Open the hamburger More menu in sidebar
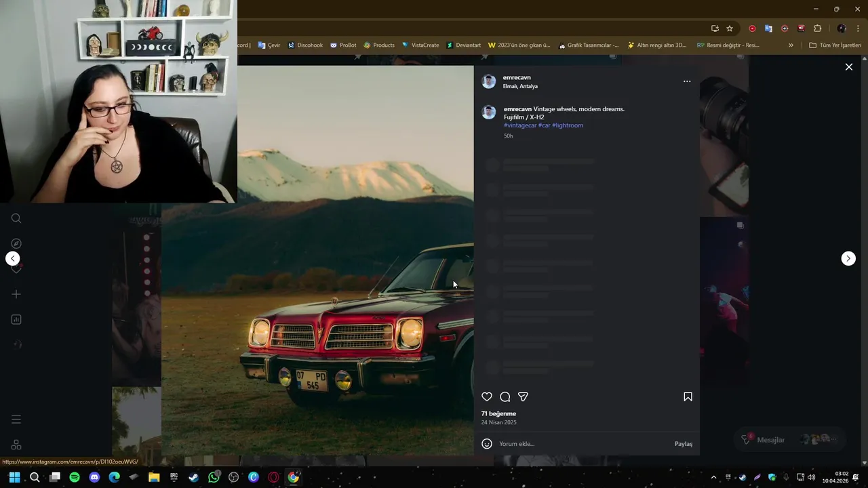868x488 pixels. (x=16, y=420)
